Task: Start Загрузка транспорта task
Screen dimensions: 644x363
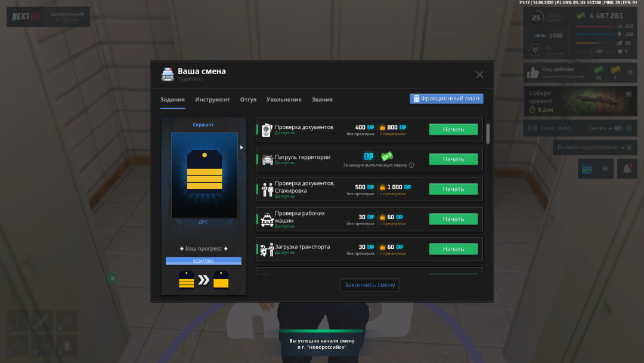Action: [453, 249]
